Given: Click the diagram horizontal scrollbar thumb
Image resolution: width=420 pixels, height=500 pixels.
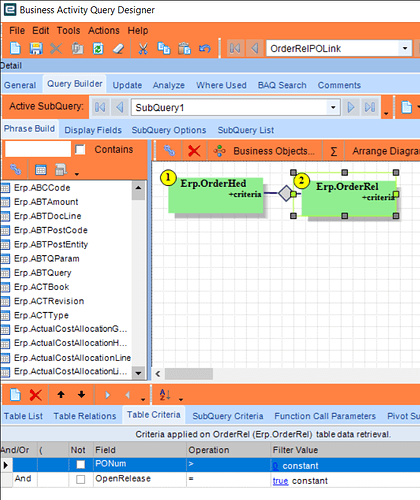Looking at the screenshot, I should (x=189, y=374).
